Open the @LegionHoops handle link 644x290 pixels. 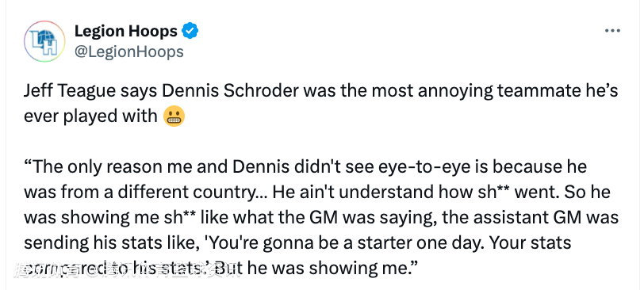129,52
